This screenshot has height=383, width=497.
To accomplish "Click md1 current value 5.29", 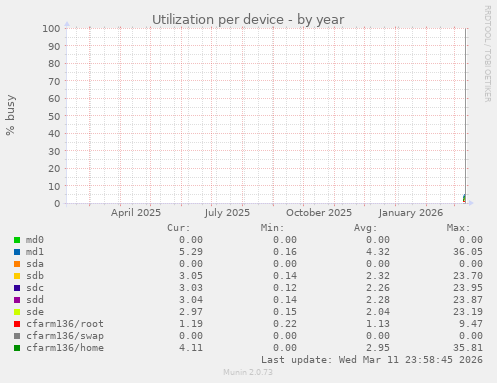I will [191, 252].
